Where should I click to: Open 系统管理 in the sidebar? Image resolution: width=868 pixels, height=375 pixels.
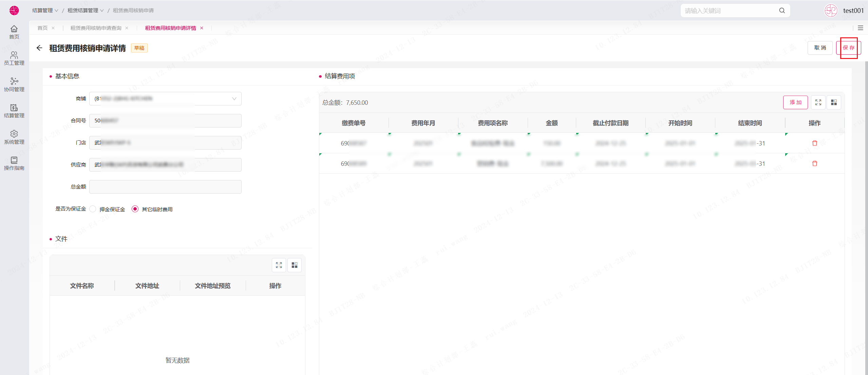pyautogui.click(x=14, y=137)
